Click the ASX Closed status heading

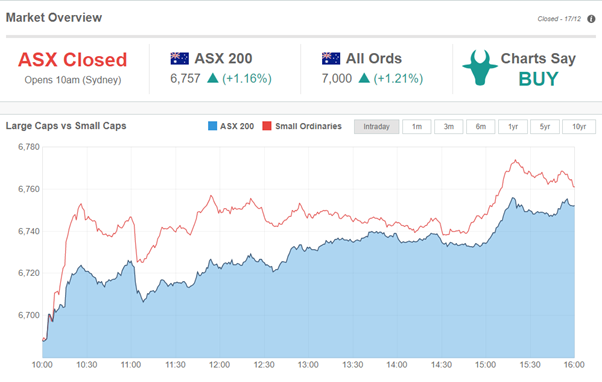(73, 60)
